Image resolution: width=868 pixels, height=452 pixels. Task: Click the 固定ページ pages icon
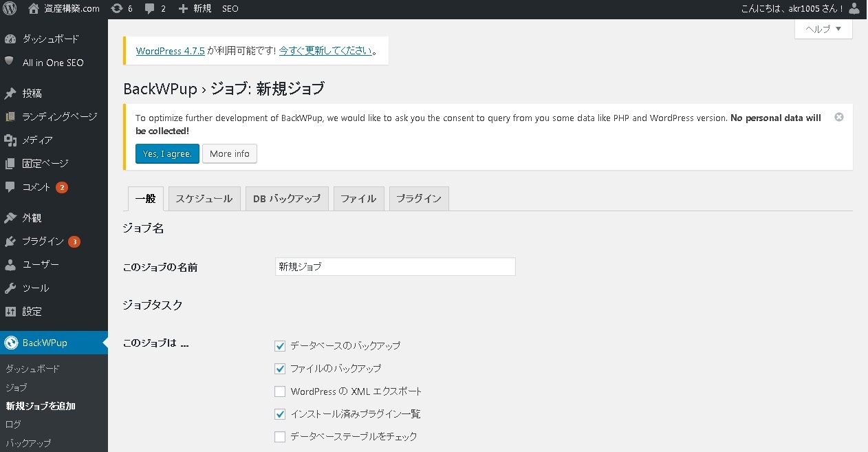(x=10, y=164)
